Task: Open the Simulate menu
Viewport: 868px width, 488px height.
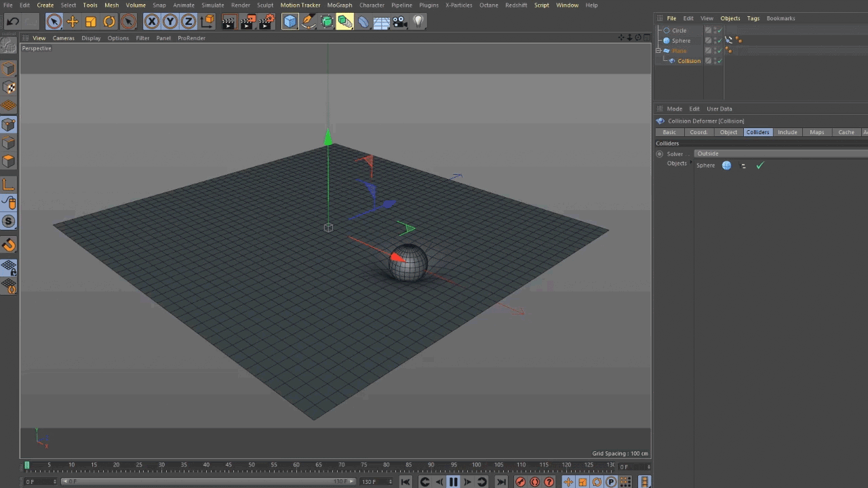Action: pyautogui.click(x=212, y=5)
